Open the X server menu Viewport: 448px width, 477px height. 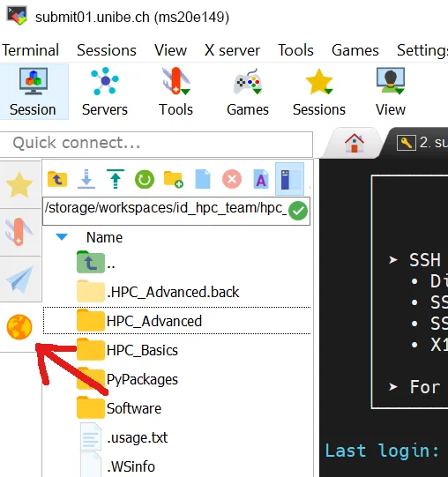tap(232, 50)
